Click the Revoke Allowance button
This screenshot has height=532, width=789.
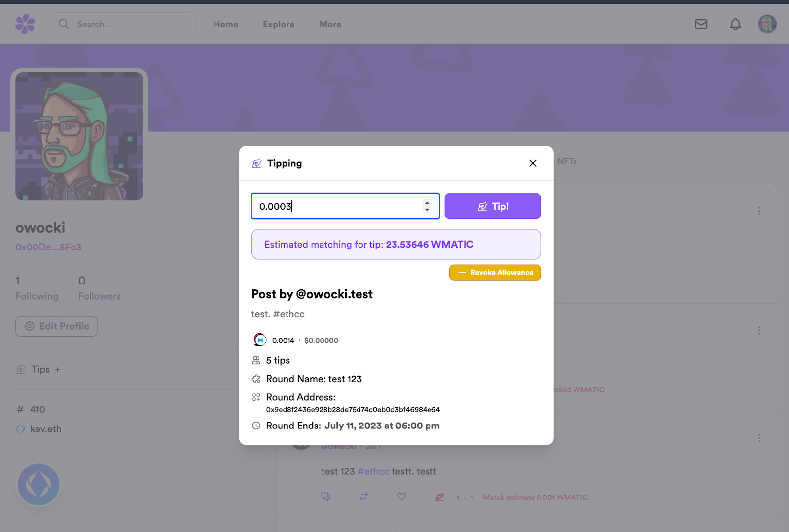(x=495, y=273)
